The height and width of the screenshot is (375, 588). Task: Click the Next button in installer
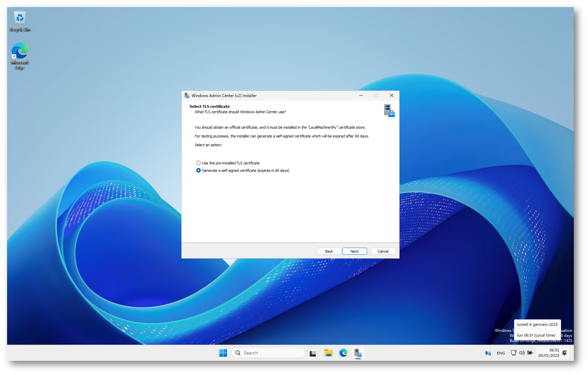pyautogui.click(x=355, y=251)
